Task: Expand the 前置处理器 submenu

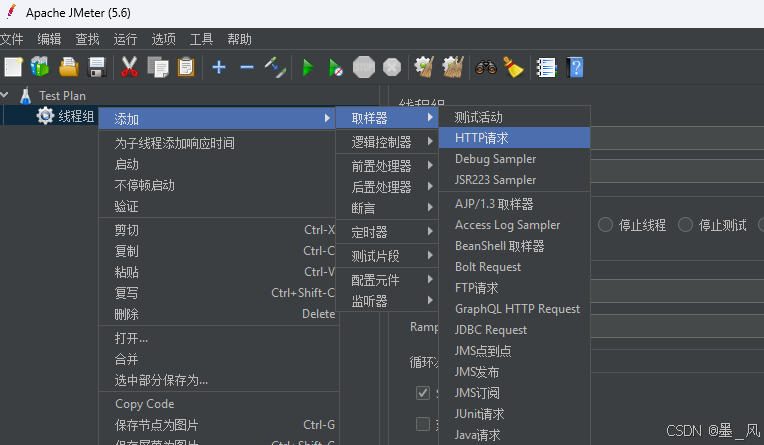Action: tap(387, 166)
